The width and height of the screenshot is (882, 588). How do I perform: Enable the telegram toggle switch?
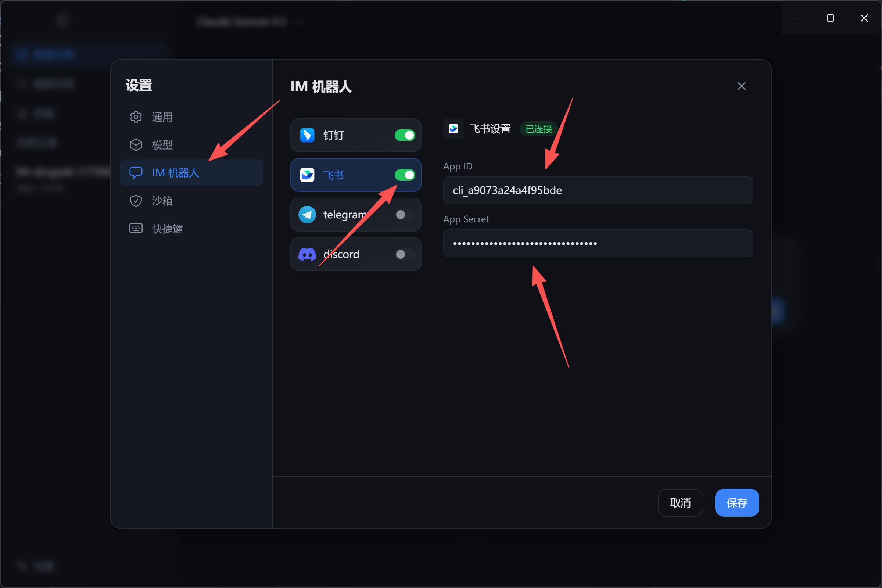(405, 215)
